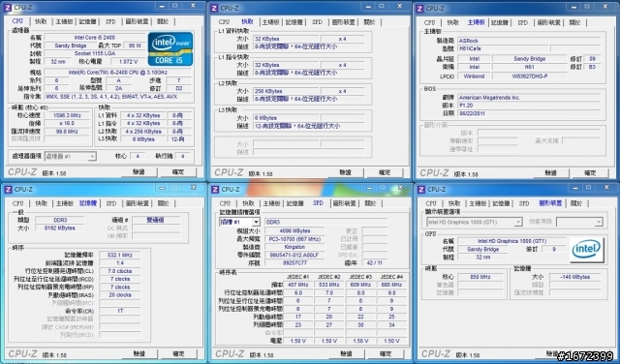The image size is (620, 364).
Task: Select the 關於 tab in the Intel HD Graphics window
Action: point(576,203)
